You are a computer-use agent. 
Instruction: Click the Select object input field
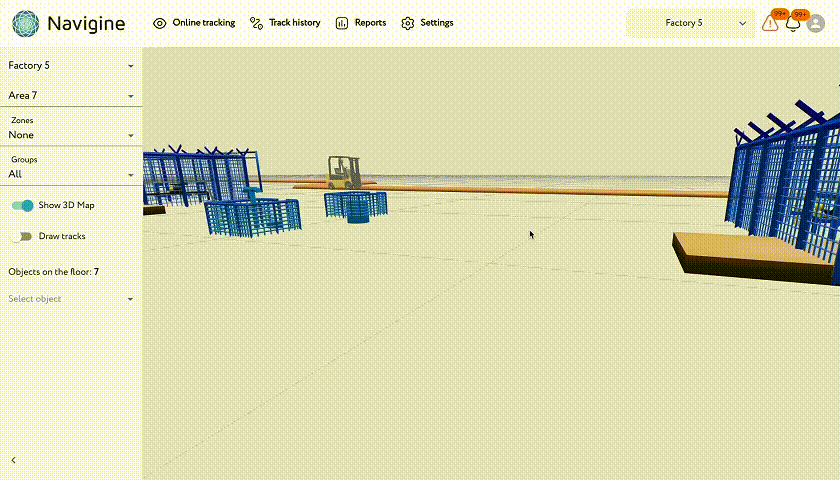tap(65, 299)
